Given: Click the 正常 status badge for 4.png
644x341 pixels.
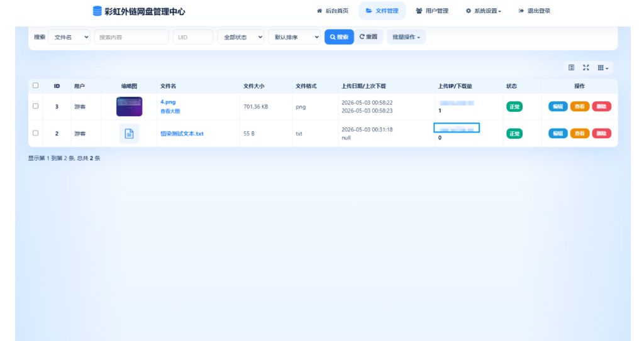Looking at the screenshot, I should point(514,107).
